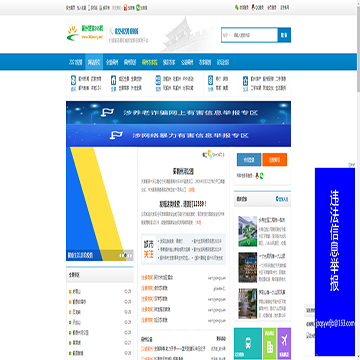This screenshot has height=360, width=360.
Task: Open the green-highlighted fifth tab in navigation bar
Action: click(x=150, y=62)
